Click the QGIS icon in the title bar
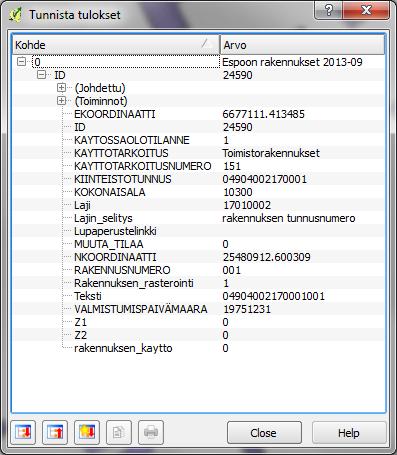 pyautogui.click(x=15, y=14)
